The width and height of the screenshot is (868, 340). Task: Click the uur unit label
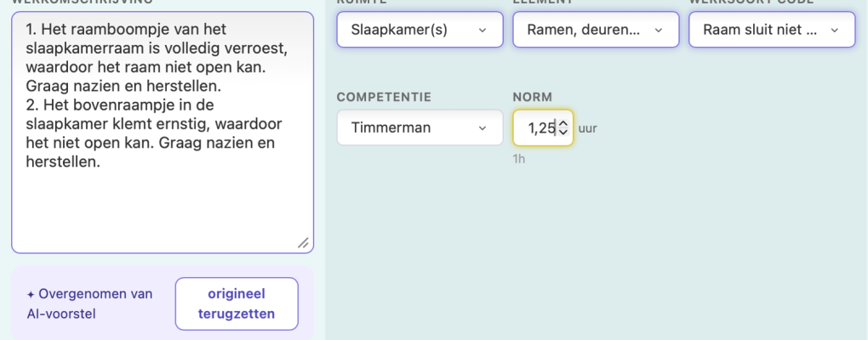click(588, 129)
